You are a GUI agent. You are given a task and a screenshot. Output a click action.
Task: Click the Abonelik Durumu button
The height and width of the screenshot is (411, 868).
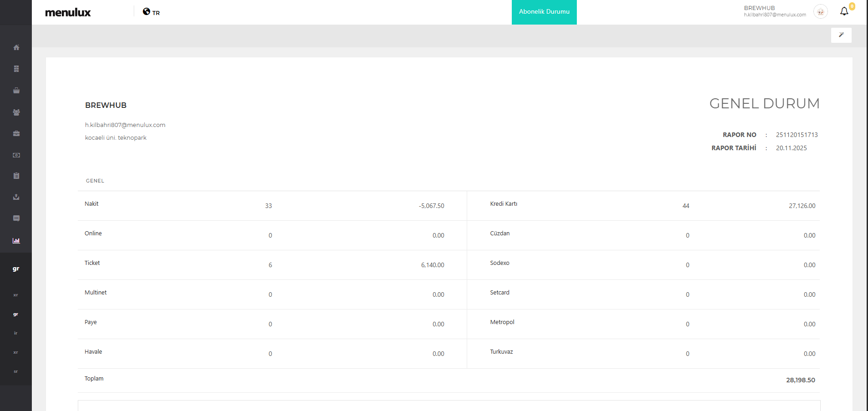click(544, 12)
